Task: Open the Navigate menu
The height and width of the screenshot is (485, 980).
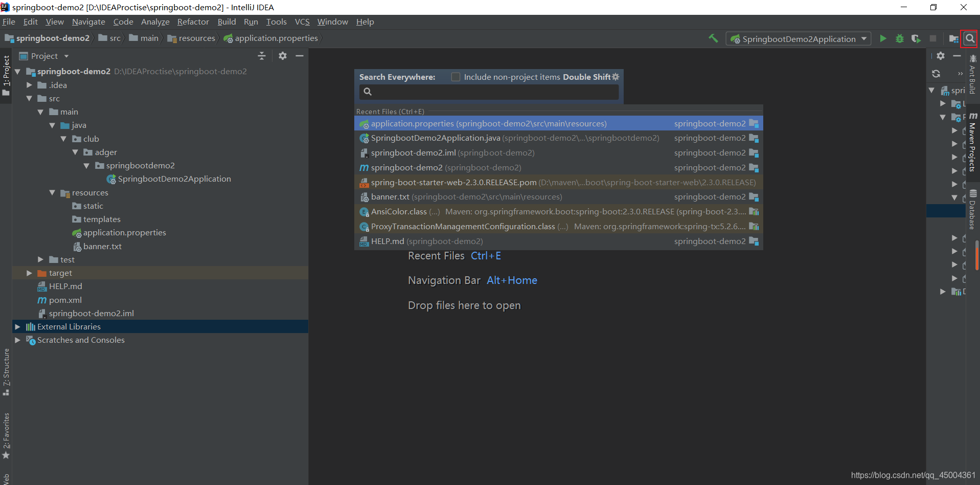Action: 88,21
